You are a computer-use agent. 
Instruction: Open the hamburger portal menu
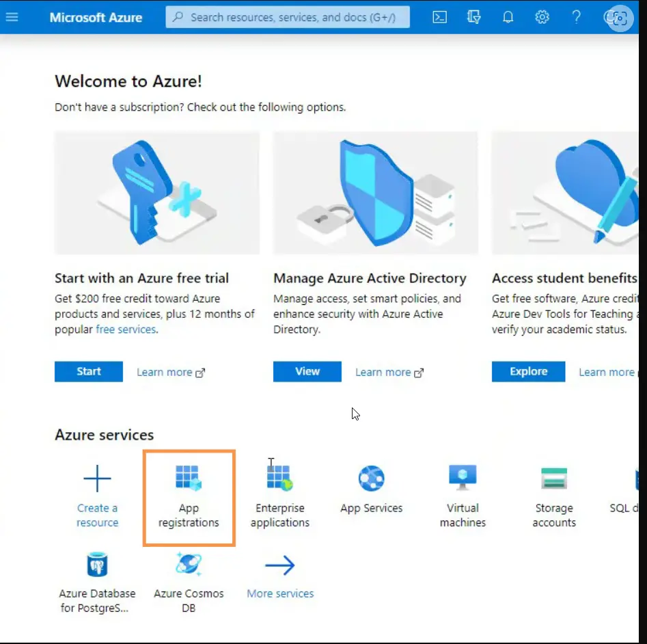click(12, 17)
